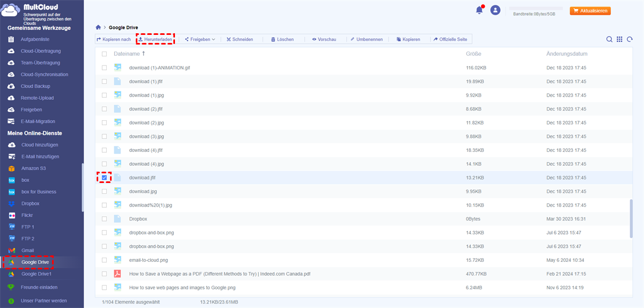
Task: Check the box for download (1)-ANIMATION.gif
Action: click(104, 68)
